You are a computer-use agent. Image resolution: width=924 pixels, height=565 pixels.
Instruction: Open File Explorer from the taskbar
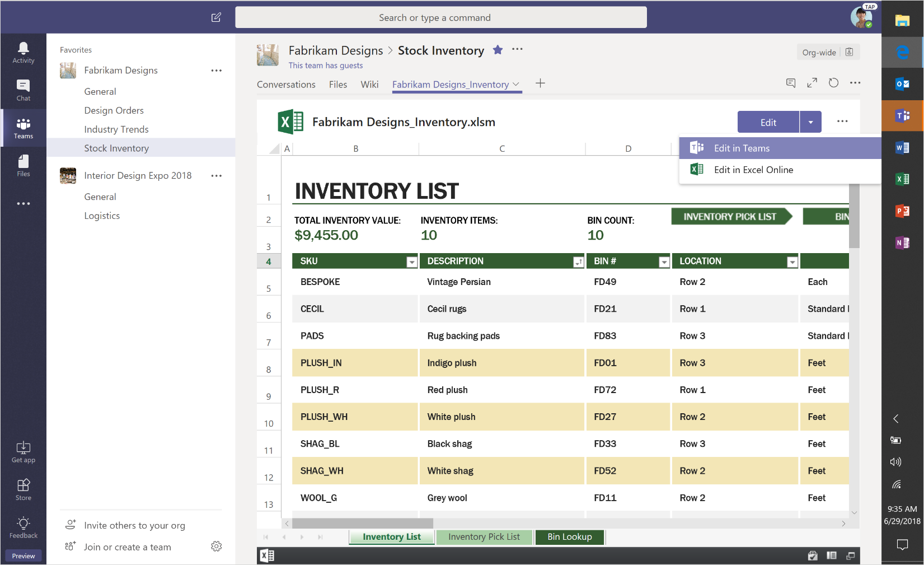click(x=902, y=21)
